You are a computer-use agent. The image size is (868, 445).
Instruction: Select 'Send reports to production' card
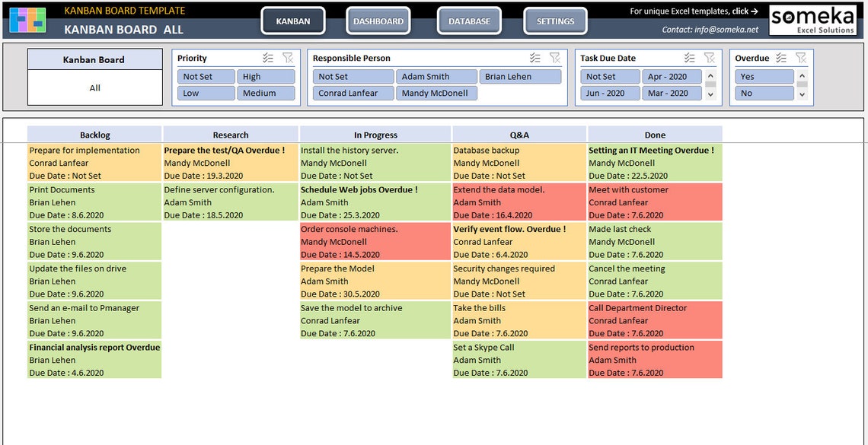656,360
